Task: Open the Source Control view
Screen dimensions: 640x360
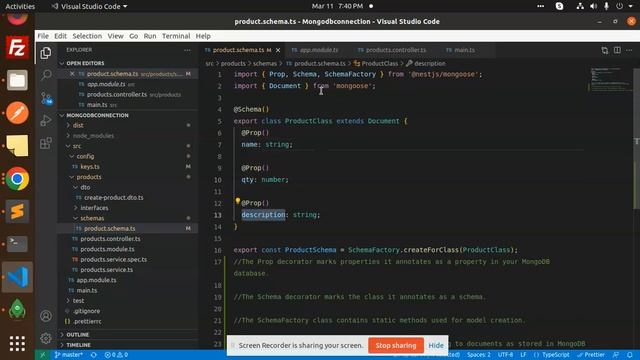Action: (x=46, y=98)
